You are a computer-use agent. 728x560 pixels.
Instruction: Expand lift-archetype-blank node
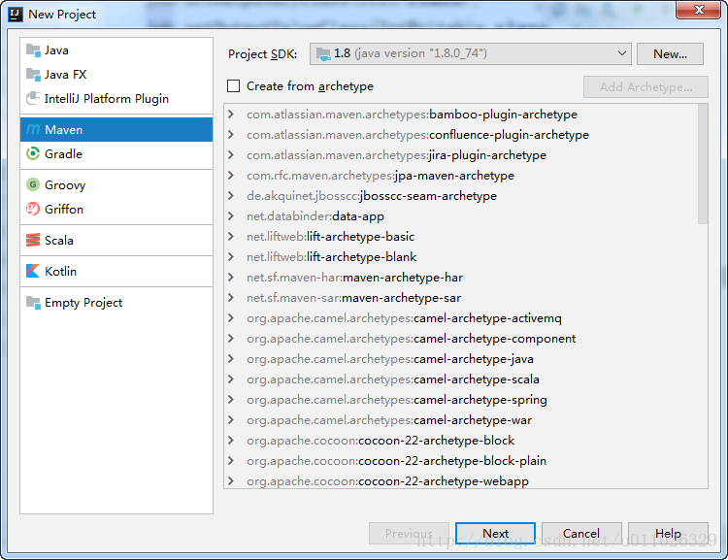(231, 257)
